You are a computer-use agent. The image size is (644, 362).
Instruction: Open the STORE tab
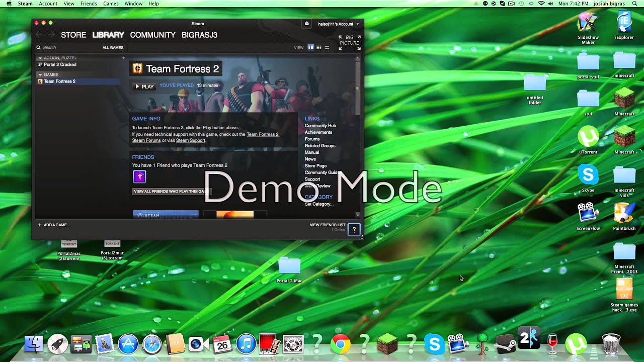click(x=73, y=35)
